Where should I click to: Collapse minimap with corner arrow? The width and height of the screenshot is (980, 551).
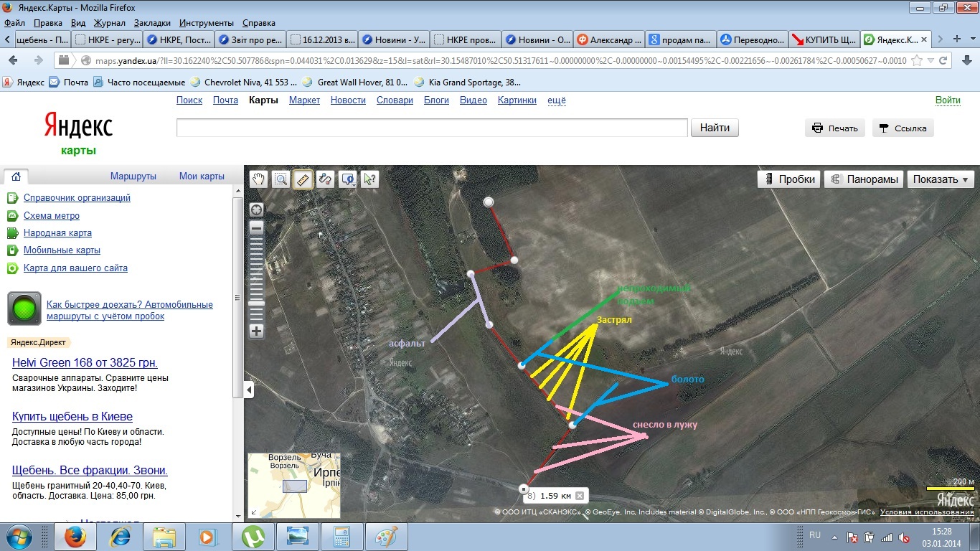253,513
